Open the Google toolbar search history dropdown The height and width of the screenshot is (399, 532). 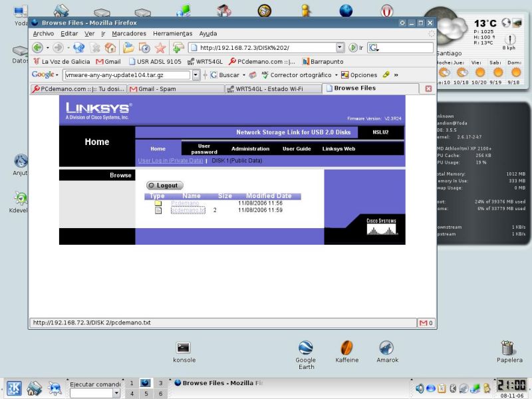(x=196, y=75)
